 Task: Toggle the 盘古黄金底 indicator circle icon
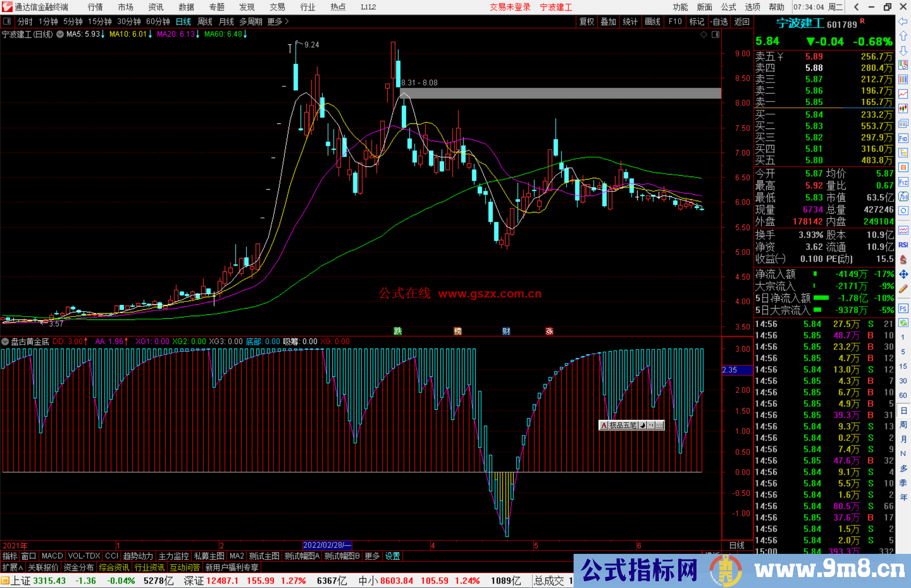(5, 341)
